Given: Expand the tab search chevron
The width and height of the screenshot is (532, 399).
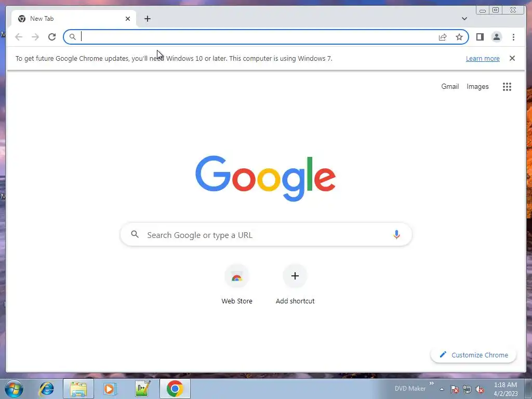Looking at the screenshot, I should [464, 19].
